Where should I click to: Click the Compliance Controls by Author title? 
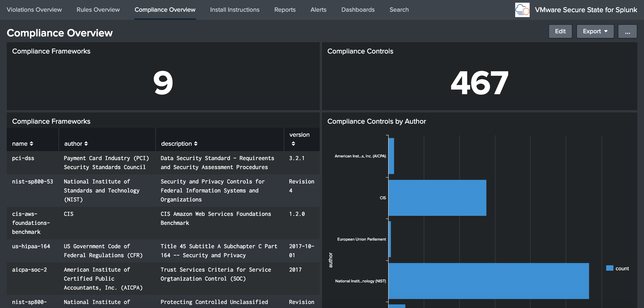point(376,121)
